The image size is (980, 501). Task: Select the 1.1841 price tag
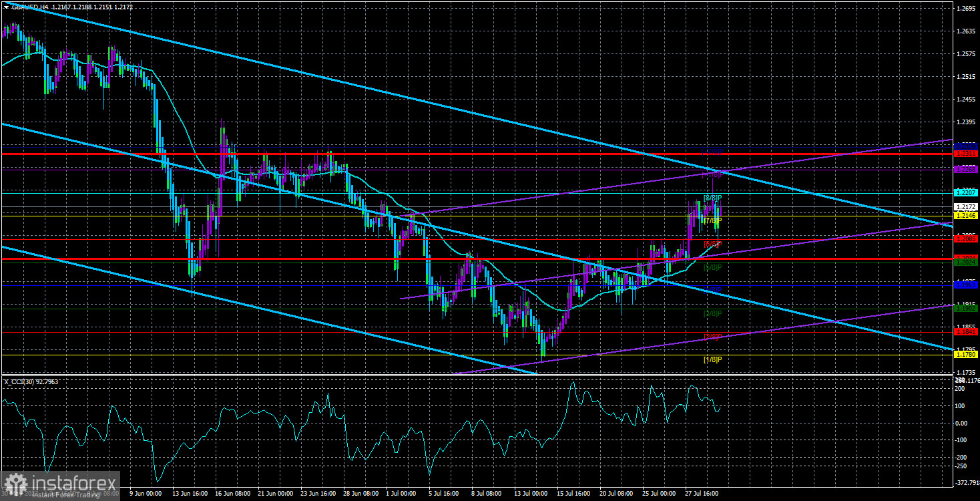click(966, 331)
